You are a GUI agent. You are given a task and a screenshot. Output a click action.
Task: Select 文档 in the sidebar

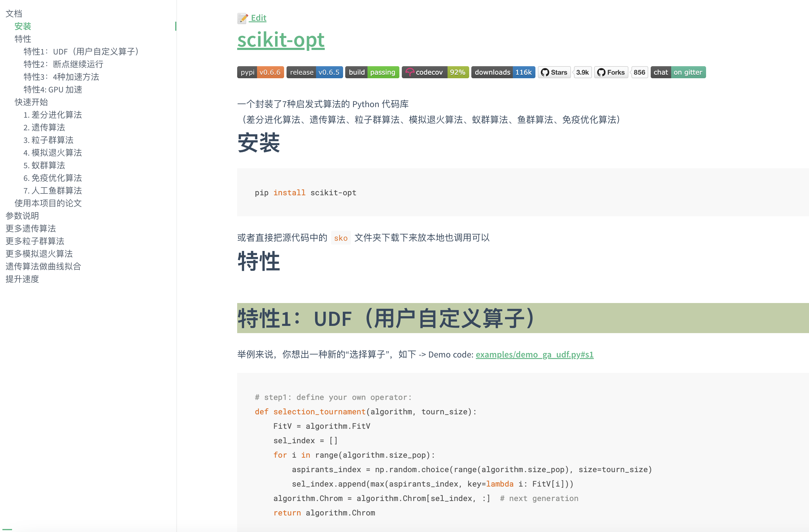coord(14,14)
